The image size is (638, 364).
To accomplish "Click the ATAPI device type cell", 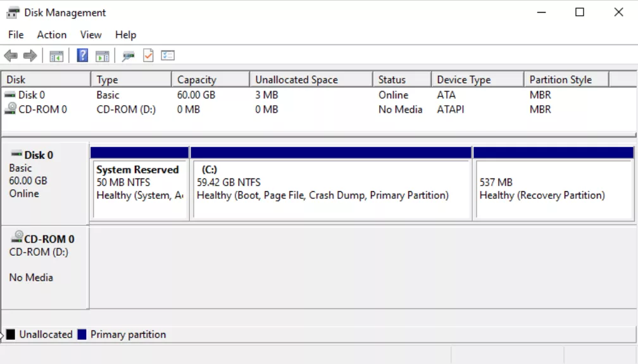I will tap(451, 109).
